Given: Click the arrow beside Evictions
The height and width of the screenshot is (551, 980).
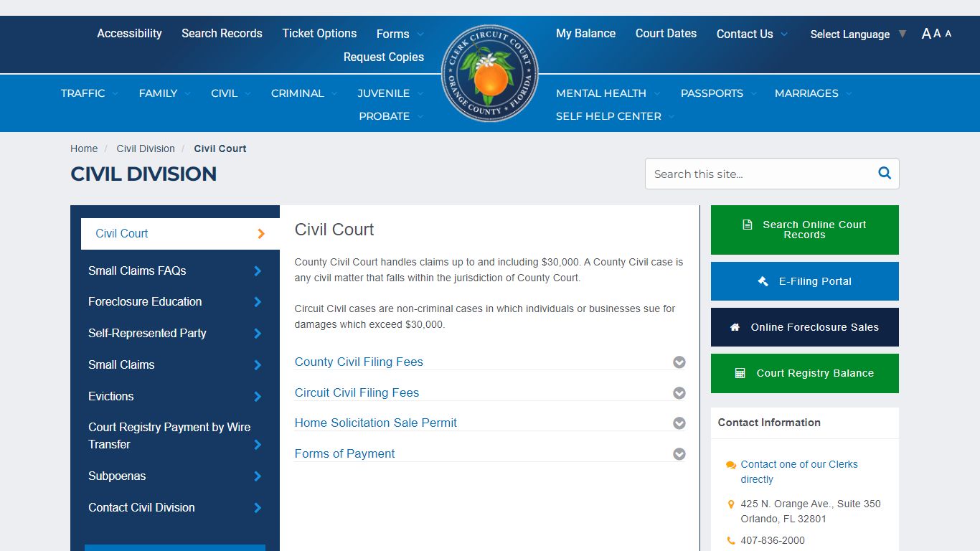Looking at the screenshot, I should coord(258,397).
